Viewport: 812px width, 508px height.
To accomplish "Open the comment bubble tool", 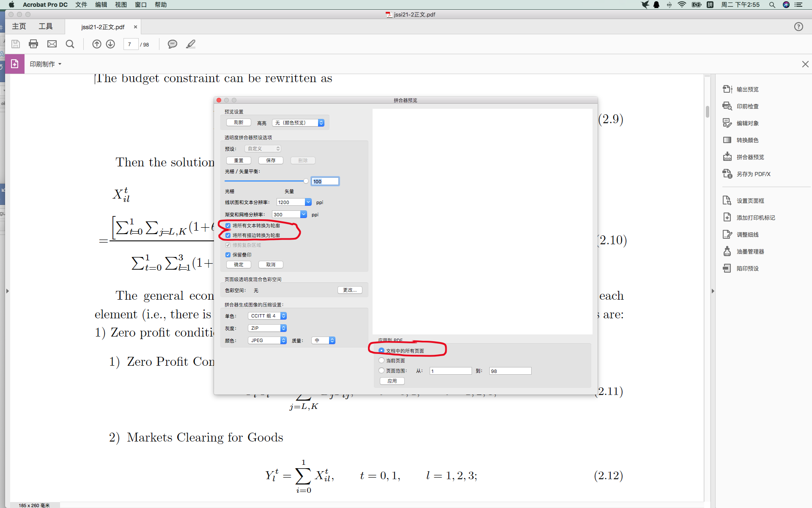I will tap(172, 44).
